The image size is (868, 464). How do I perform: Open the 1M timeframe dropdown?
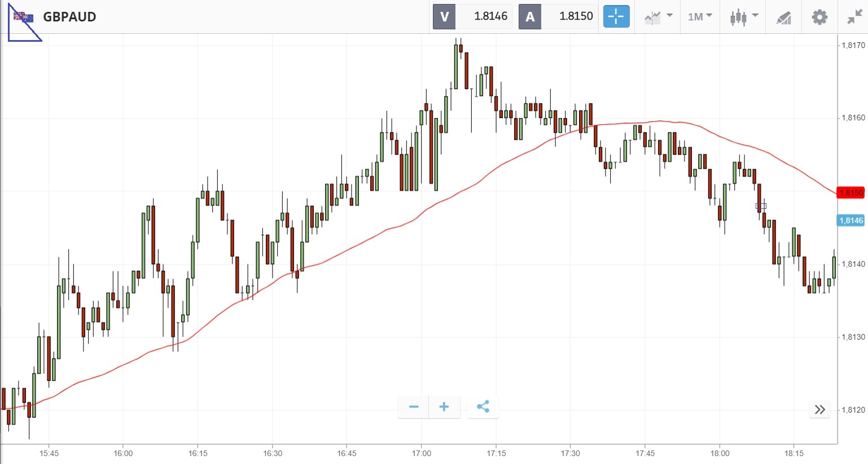pyautogui.click(x=700, y=17)
